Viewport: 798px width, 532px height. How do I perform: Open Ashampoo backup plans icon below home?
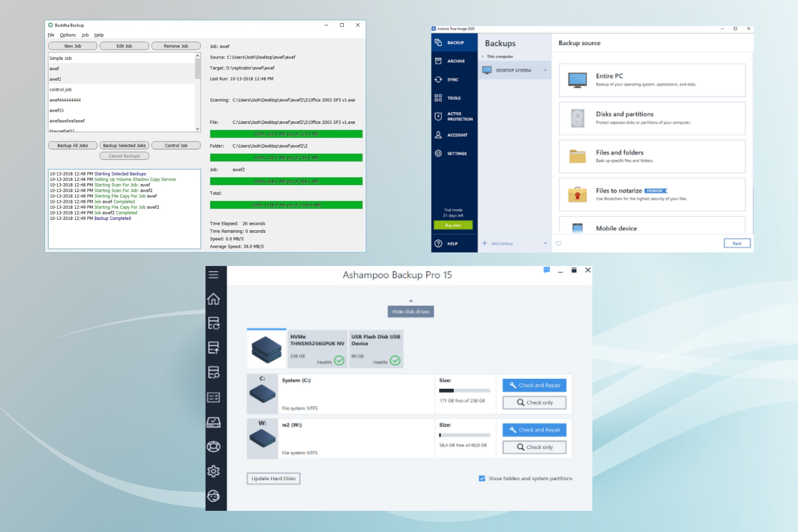[x=214, y=323]
